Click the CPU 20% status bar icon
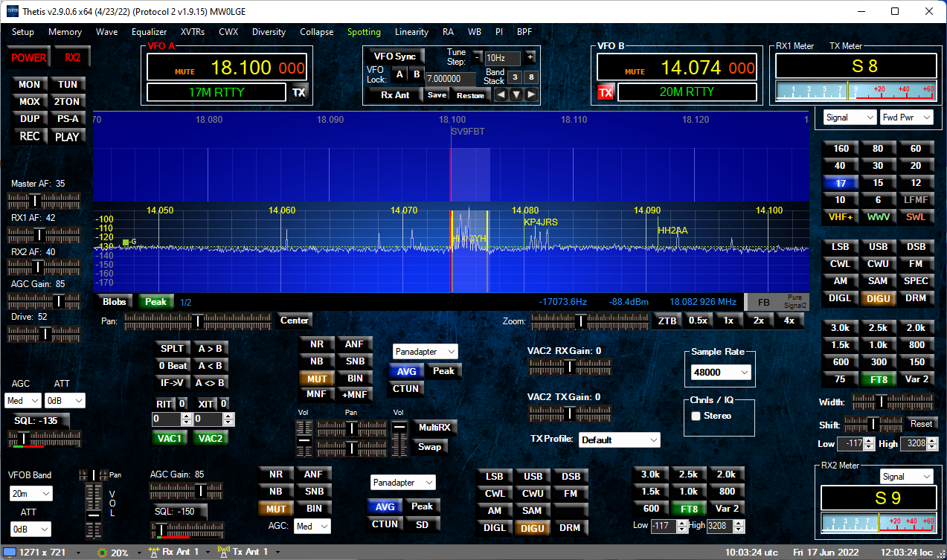Image resolution: width=947 pixels, height=560 pixels. coord(103,553)
